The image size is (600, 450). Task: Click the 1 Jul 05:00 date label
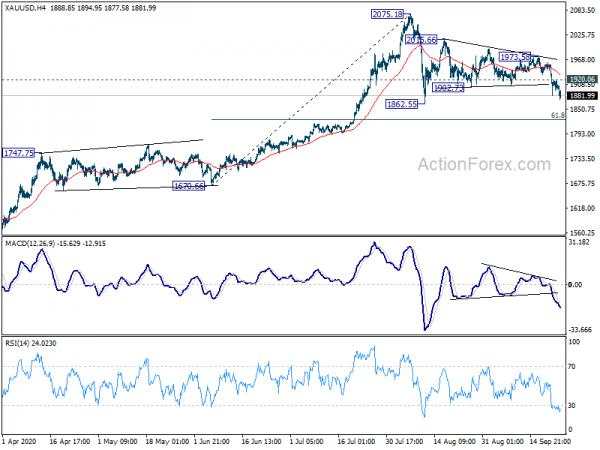(308, 441)
